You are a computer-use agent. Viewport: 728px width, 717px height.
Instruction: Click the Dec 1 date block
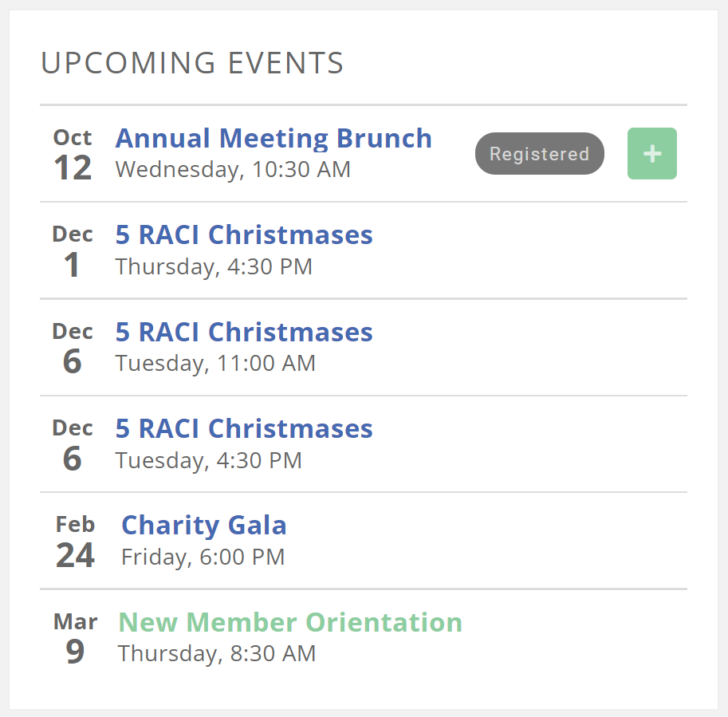pyautogui.click(x=73, y=251)
